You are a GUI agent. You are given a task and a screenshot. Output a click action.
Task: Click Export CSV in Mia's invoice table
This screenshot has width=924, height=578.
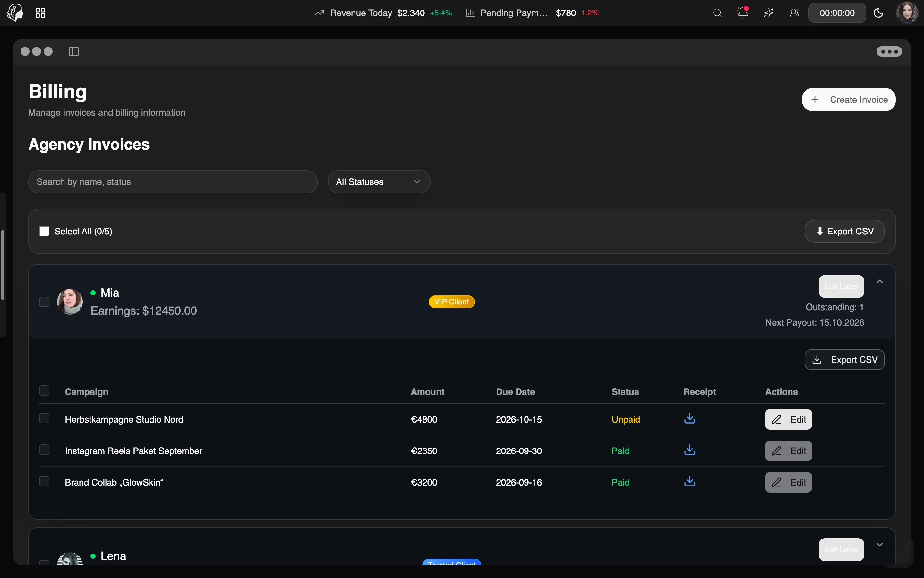(x=844, y=360)
